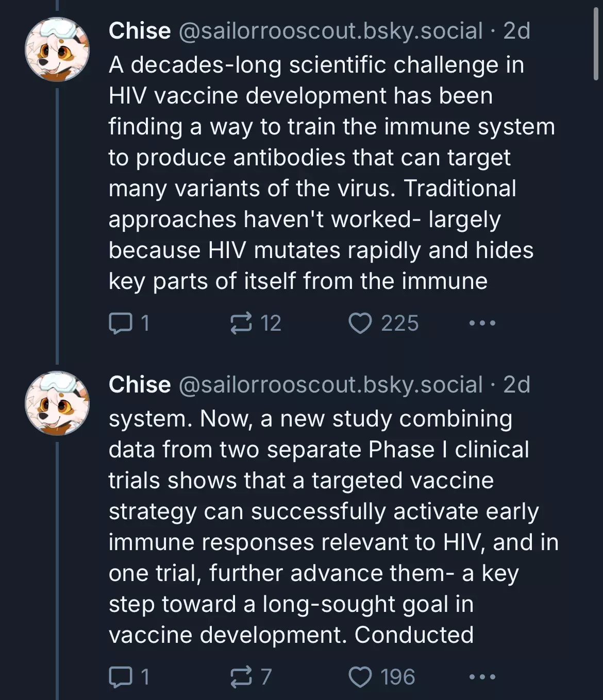The width and height of the screenshot is (603, 700).
Task: Open @sailorrooscout.bsky.social handle on second post
Action: [x=330, y=385]
